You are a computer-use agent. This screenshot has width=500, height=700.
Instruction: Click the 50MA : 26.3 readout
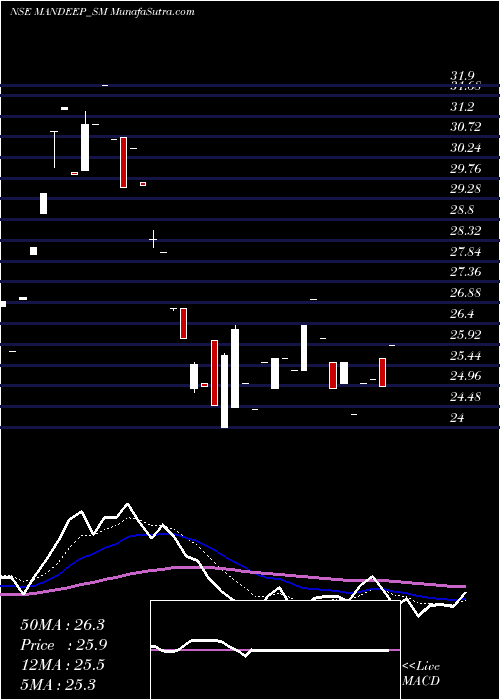[x=62, y=625]
